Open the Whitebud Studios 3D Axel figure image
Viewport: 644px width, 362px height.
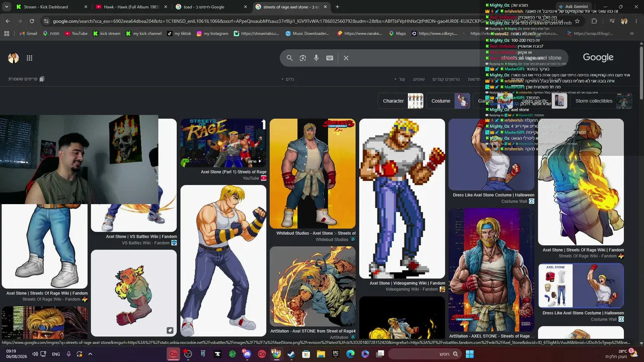pyautogui.click(x=312, y=173)
